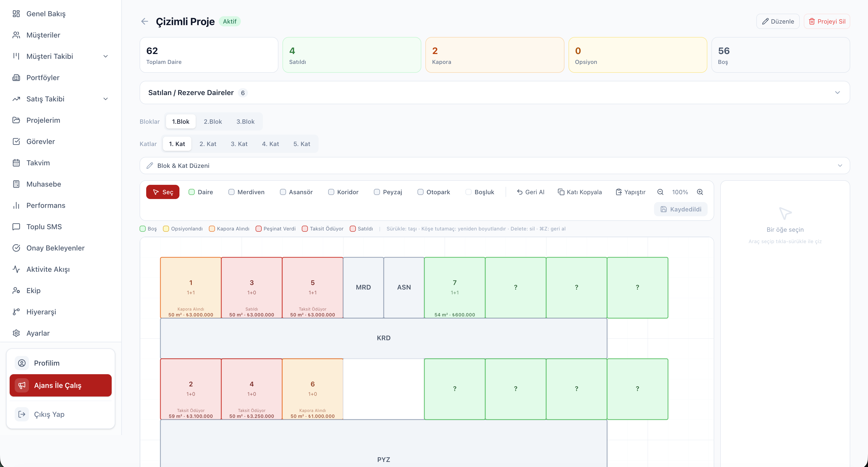The image size is (868, 467).
Task: Click the Satıldı legend color swatch
Action: click(x=353, y=229)
